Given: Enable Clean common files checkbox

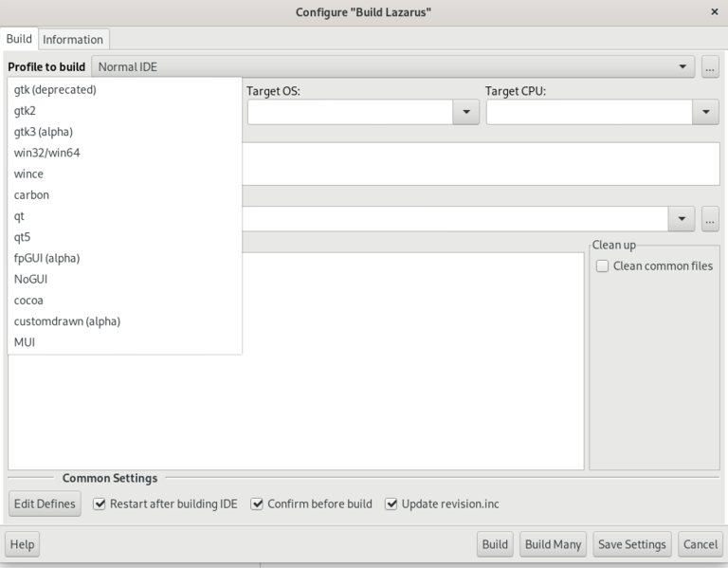Looking at the screenshot, I should point(602,266).
